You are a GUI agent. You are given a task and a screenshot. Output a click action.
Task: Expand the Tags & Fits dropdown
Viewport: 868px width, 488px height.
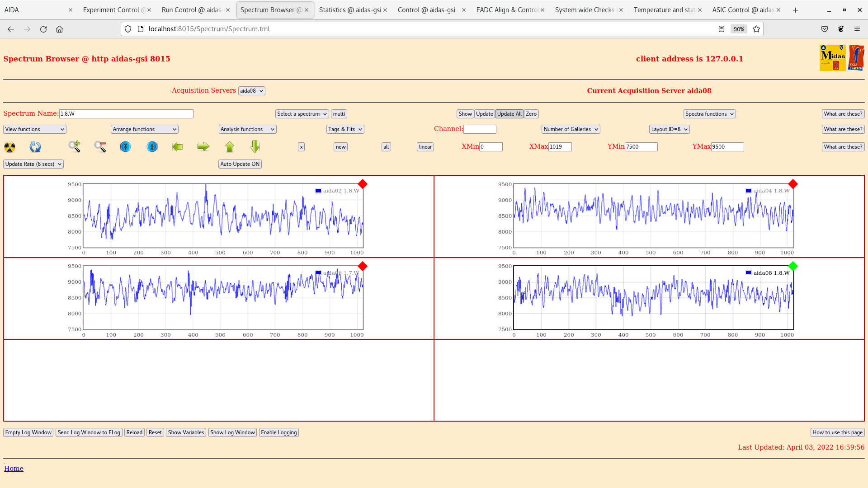coord(345,129)
